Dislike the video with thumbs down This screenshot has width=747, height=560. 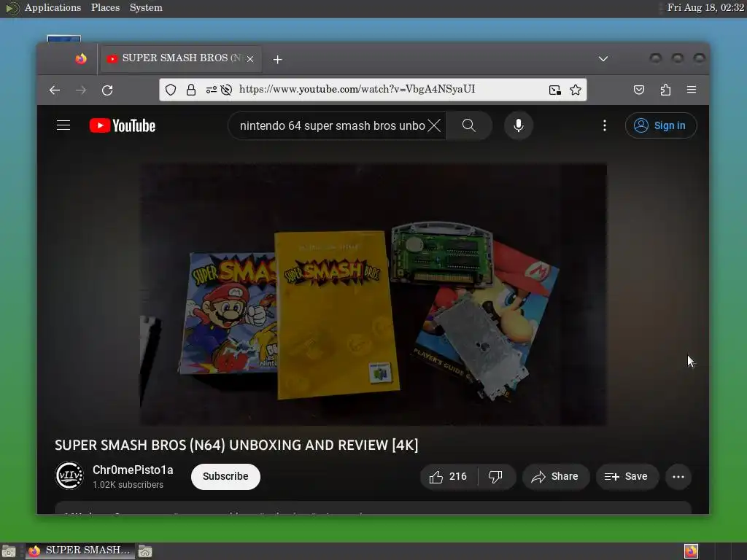496,477
